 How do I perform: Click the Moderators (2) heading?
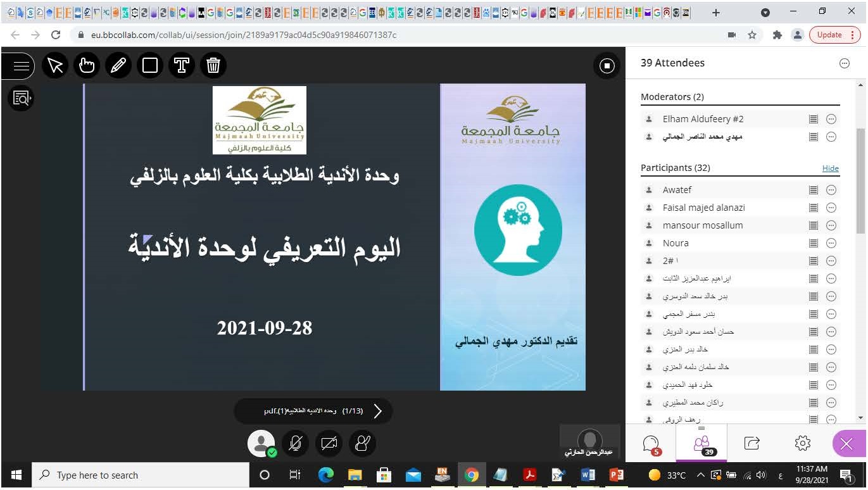tap(672, 97)
